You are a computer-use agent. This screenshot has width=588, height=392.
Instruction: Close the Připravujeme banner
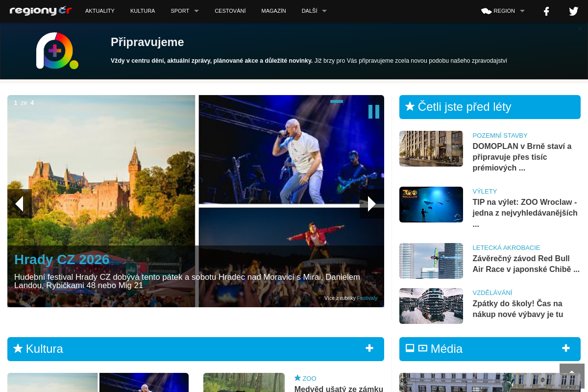[x=580, y=29]
